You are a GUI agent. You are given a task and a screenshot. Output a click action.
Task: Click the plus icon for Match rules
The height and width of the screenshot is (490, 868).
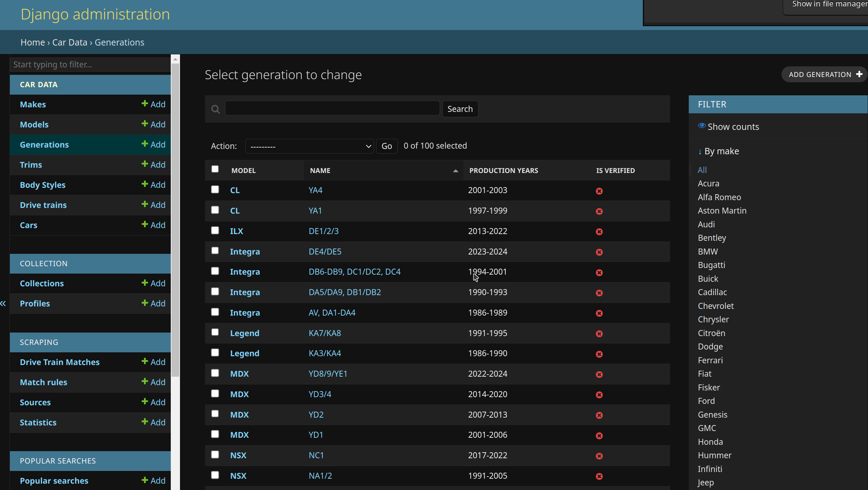pyautogui.click(x=145, y=381)
